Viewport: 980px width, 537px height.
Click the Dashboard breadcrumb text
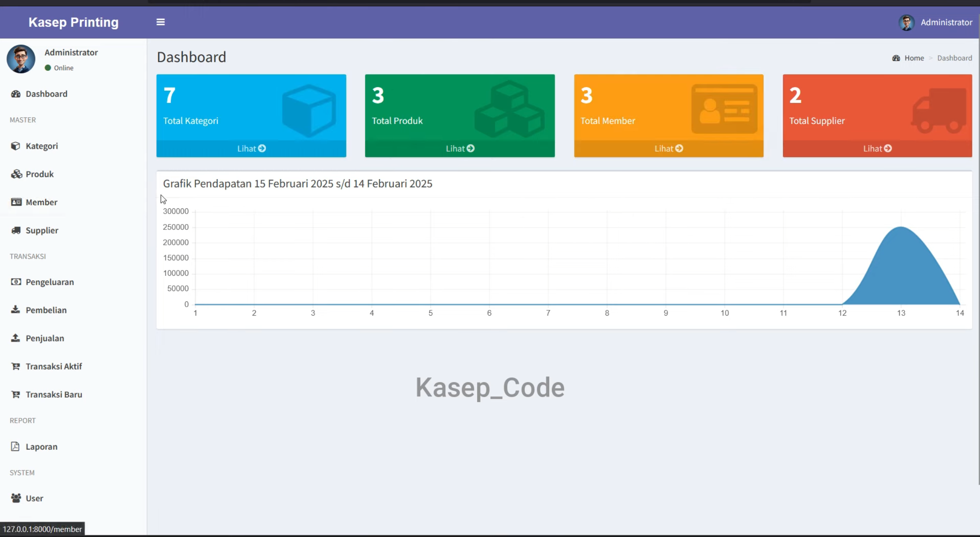point(954,58)
